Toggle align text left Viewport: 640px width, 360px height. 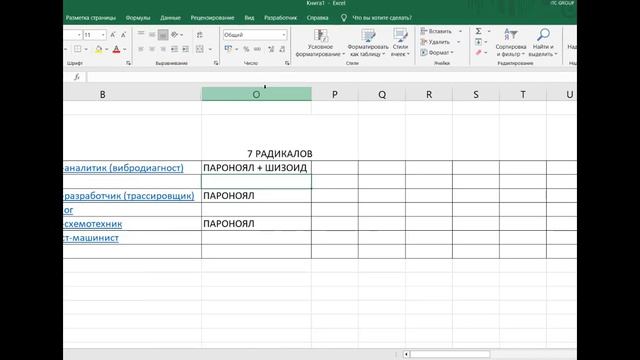point(141,49)
